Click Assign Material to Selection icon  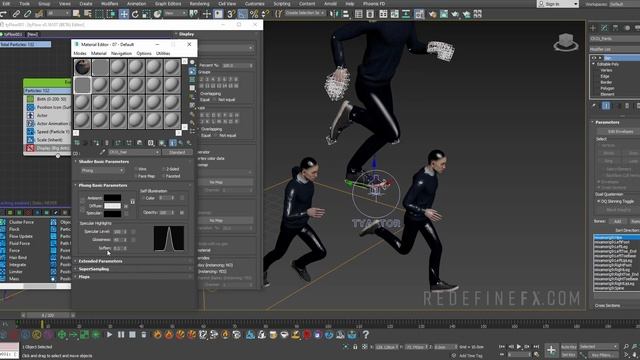[x=96, y=143]
